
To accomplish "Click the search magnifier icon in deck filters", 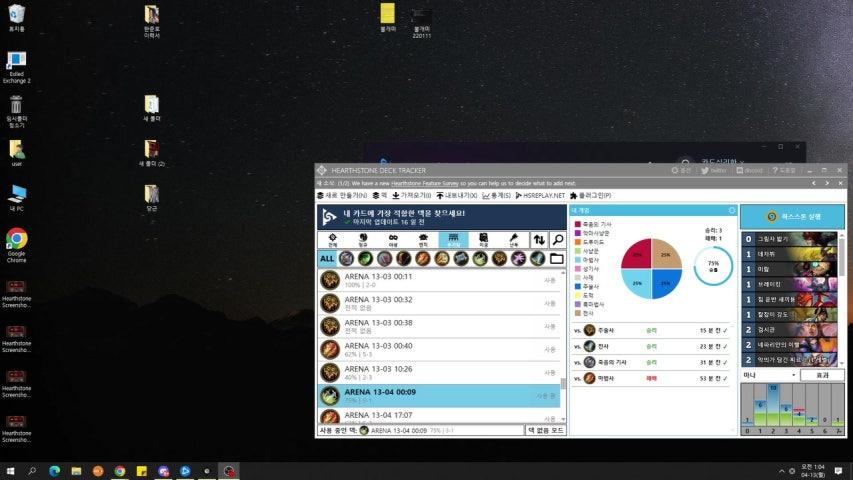I will pyautogui.click(x=557, y=240).
